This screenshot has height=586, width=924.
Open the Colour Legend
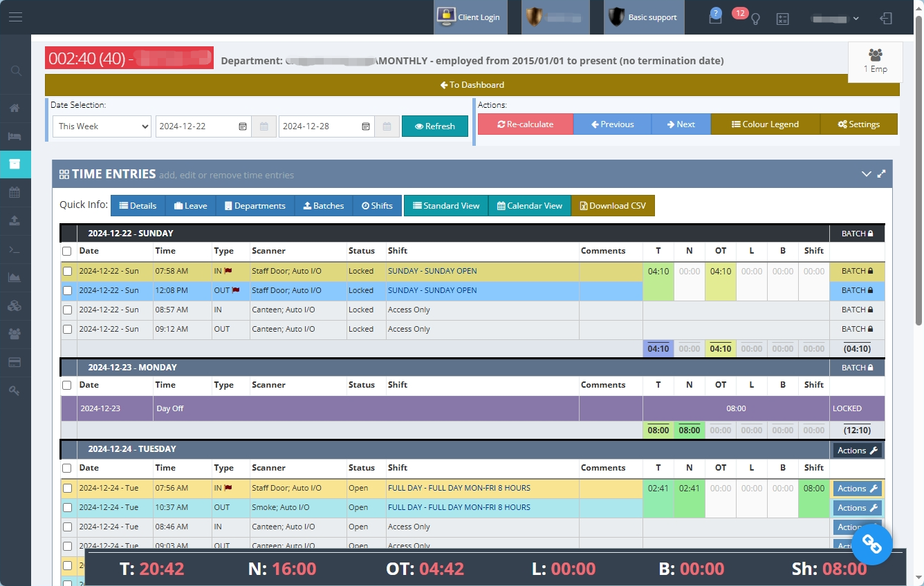coord(765,124)
